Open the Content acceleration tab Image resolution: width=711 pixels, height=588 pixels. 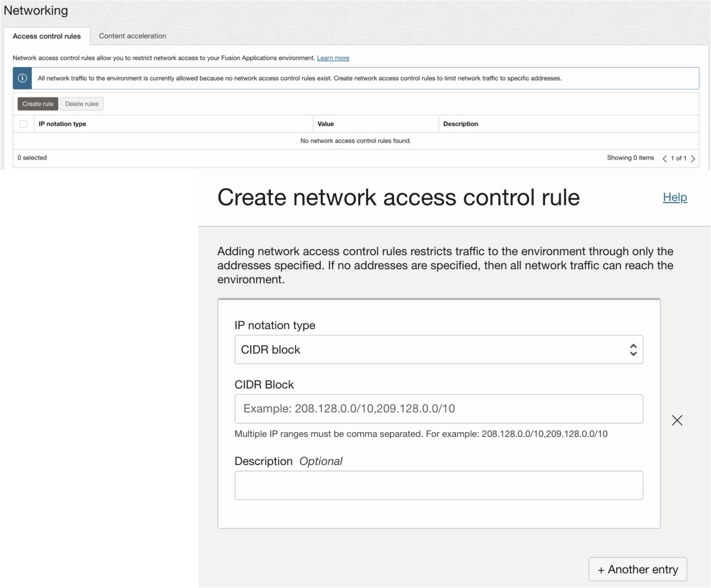point(132,36)
